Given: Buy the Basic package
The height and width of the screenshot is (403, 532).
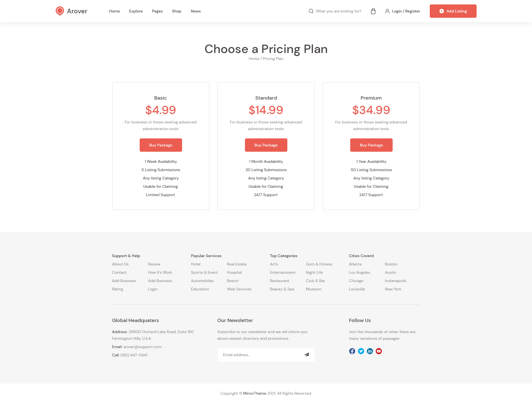Looking at the screenshot, I should (161, 145).
